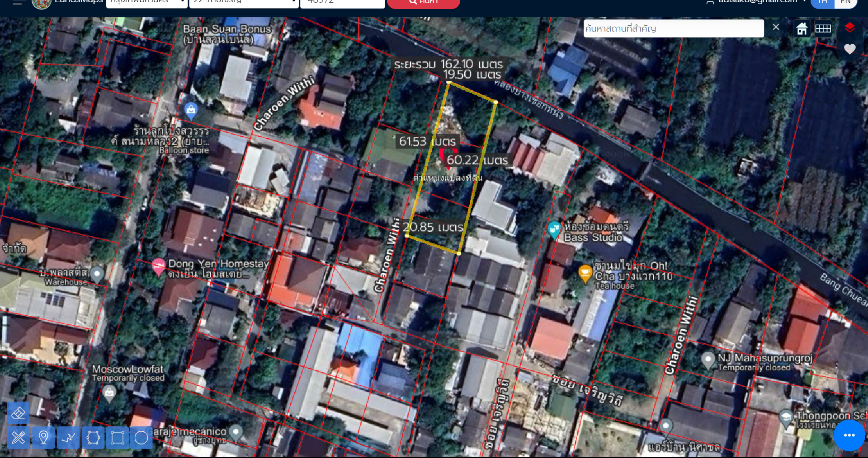Open the province dropdown
Image resolution: width=868 pixels, height=458 pixels.
[x=146, y=3]
